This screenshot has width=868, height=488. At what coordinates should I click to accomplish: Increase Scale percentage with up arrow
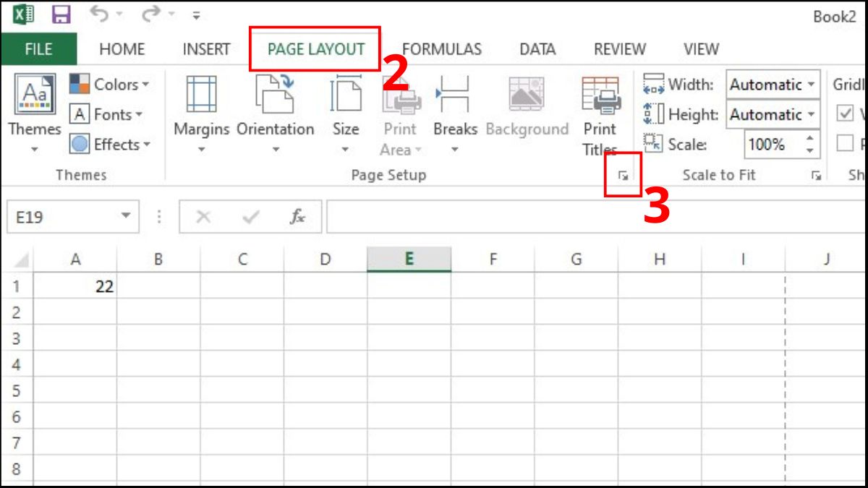click(x=810, y=138)
